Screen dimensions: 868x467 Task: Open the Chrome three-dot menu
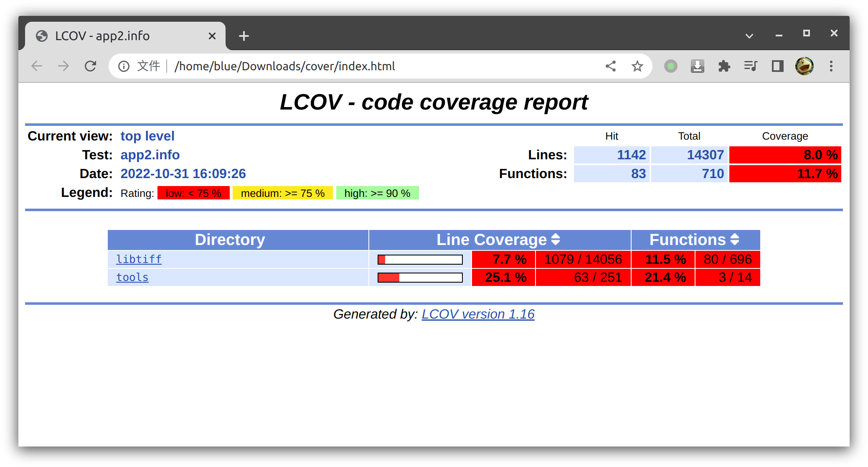[831, 66]
